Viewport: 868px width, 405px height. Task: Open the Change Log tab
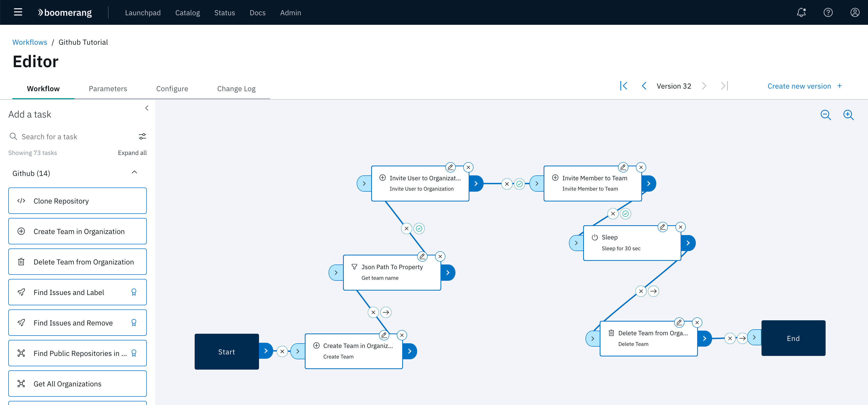(236, 89)
